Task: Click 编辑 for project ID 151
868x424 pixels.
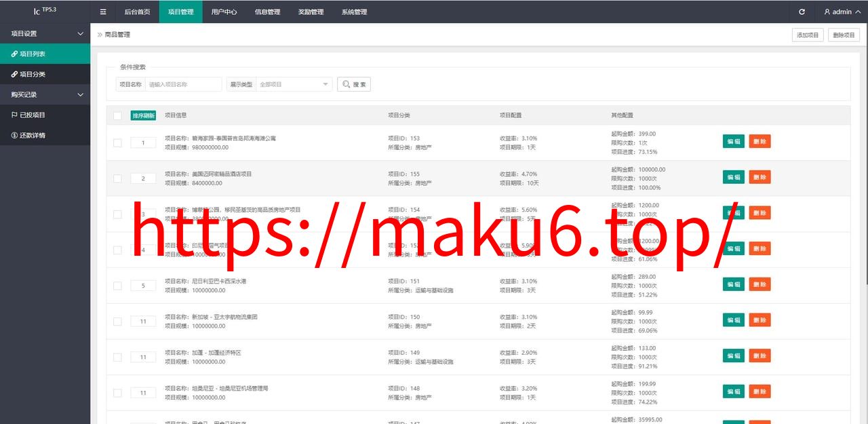Action: coord(734,284)
